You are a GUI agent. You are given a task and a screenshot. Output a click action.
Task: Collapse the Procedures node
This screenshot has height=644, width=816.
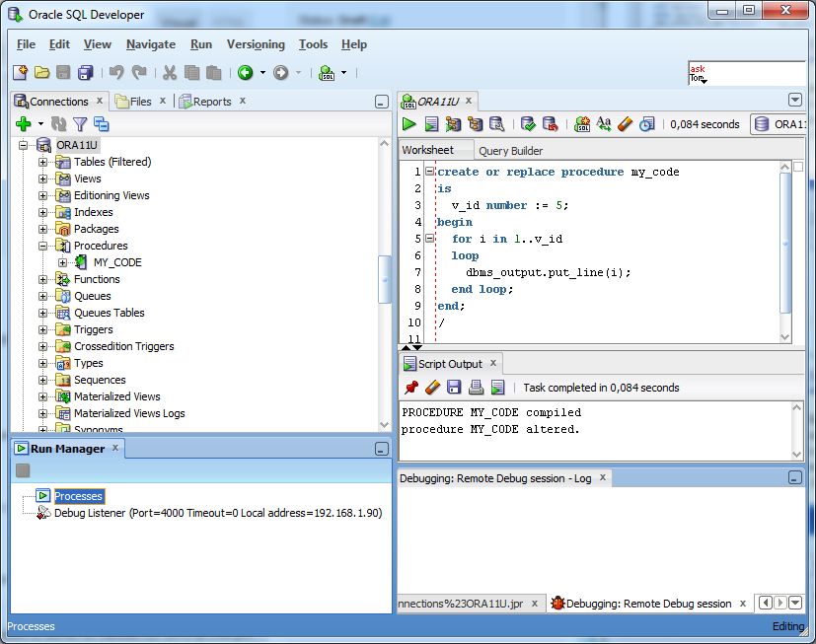[x=42, y=246]
